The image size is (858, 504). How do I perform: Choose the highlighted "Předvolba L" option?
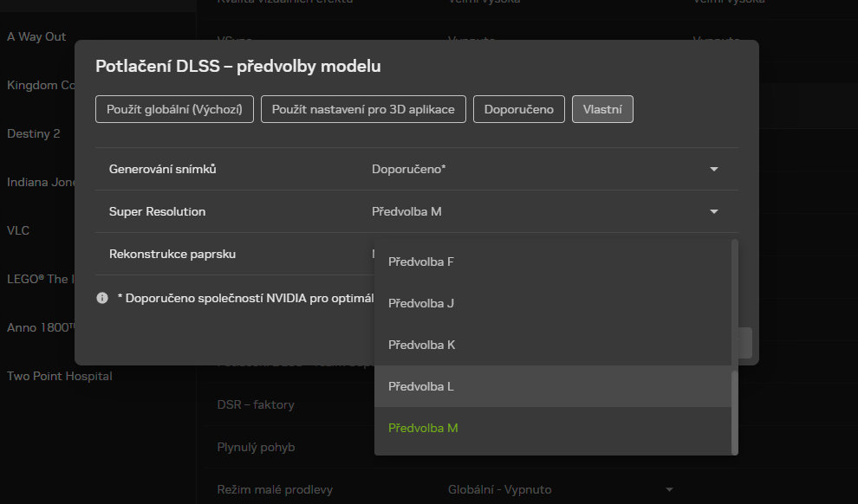coord(421,385)
